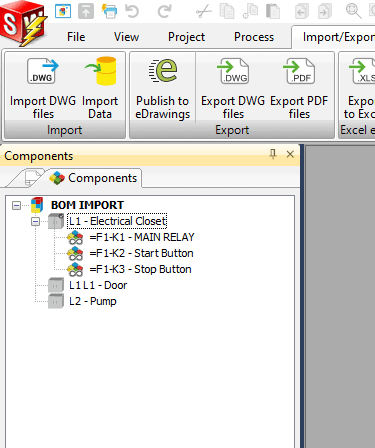Select L1 - Electrical Closet location
This screenshot has height=448, width=375.
(x=117, y=221)
